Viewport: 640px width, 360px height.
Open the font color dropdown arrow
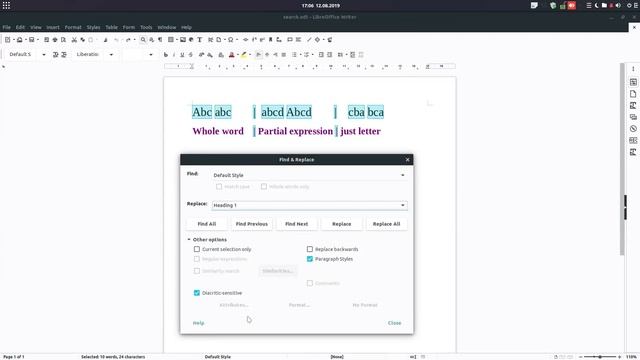(x=238, y=54)
